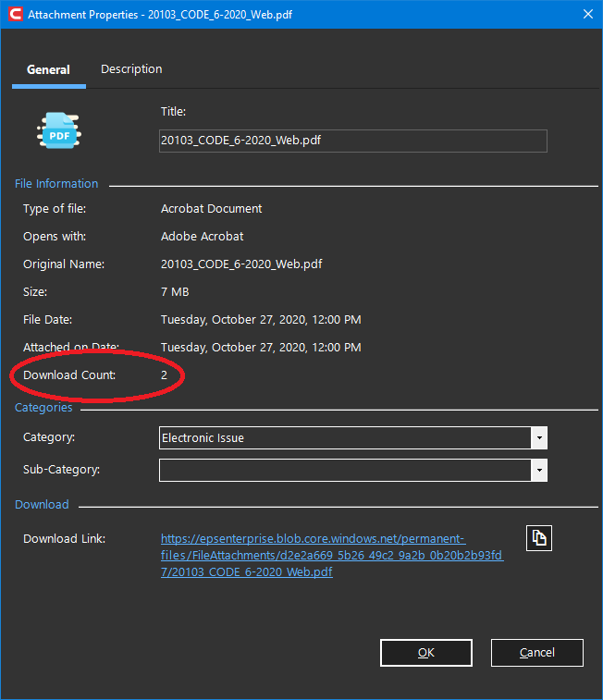Dismiss dialog with Cancel button
Viewport: 603px width, 700px height.
pyautogui.click(x=537, y=653)
